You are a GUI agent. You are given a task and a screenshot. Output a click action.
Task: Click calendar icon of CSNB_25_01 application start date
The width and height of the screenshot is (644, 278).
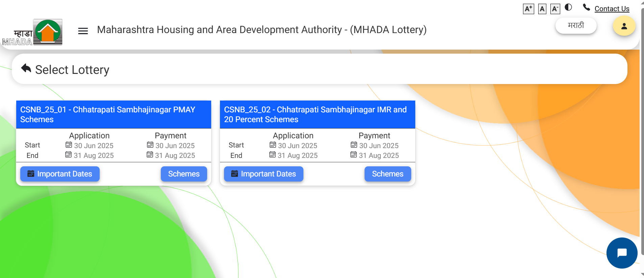click(x=69, y=145)
